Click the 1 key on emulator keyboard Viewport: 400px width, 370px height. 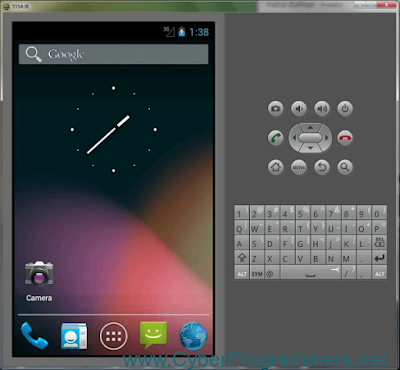[242, 212]
